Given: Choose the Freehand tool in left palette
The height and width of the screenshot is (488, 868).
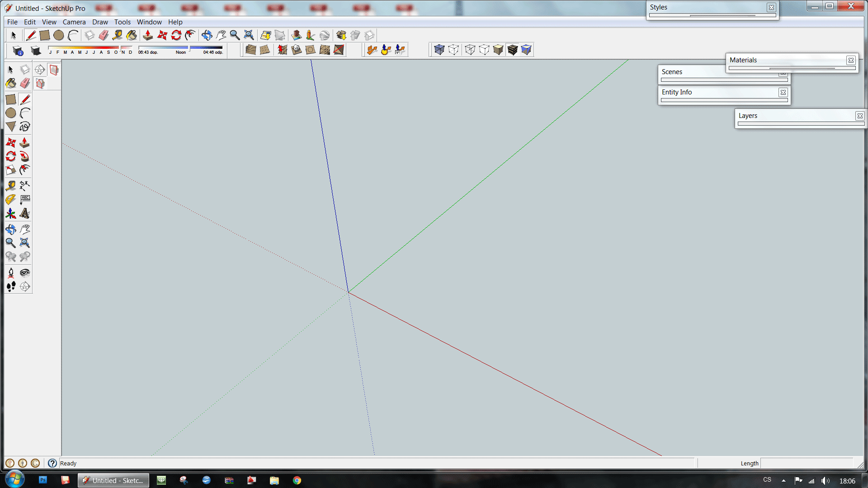Looking at the screenshot, I should 25,127.
